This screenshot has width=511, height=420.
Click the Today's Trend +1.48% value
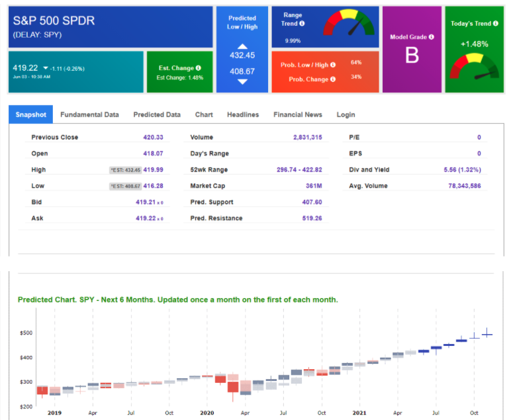click(474, 44)
